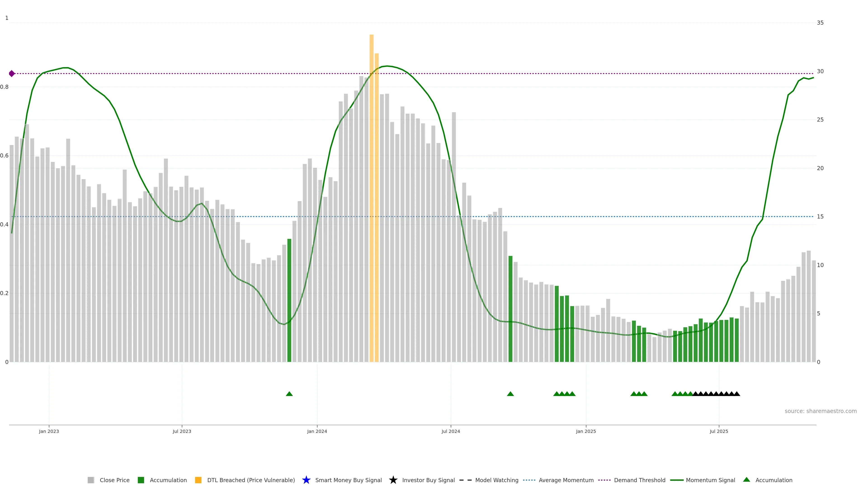This screenshot has width=868, height=488.
Task: Click the purple diamond Demand Threshold marker
Action: tap(12, 73)
